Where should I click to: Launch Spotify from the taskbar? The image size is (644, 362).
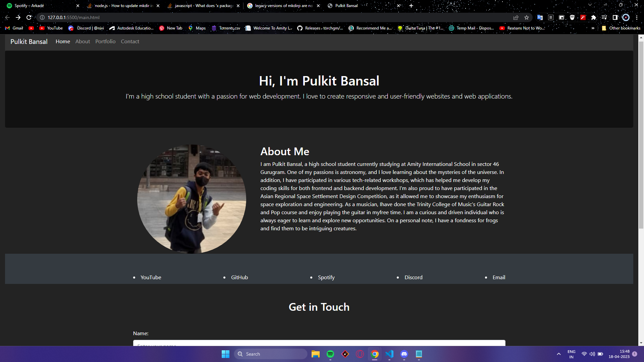330,354
